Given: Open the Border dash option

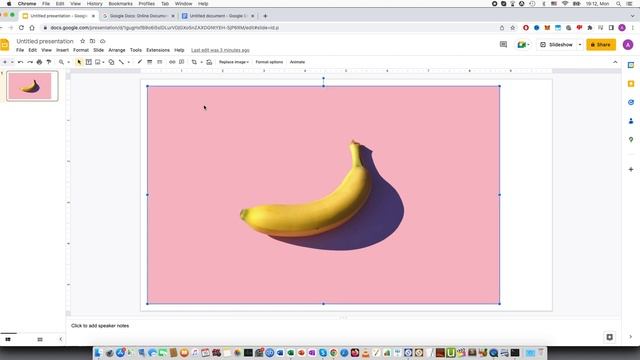Looking at the screenshot, I should pos(160,62).
